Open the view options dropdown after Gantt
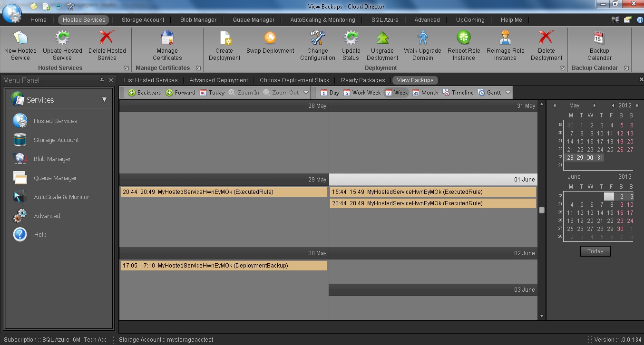 508,93
